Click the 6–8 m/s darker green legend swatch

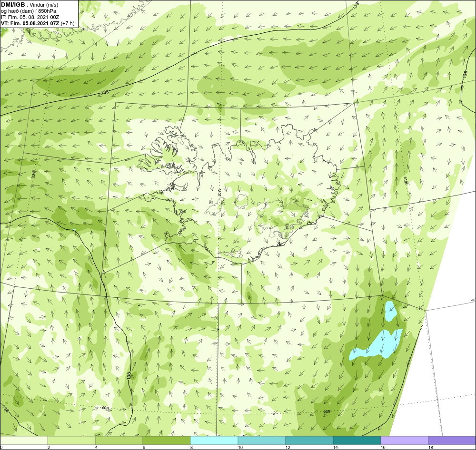(x=166, y=440)
